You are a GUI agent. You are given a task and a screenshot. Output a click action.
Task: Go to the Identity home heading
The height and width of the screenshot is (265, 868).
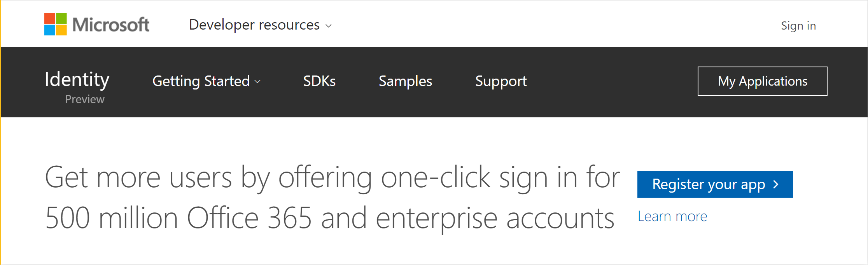tap(77, 80)
